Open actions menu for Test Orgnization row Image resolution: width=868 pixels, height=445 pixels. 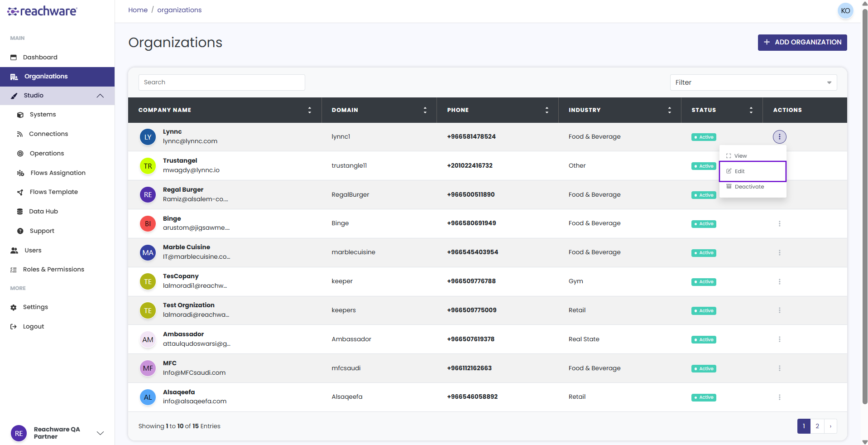(779, 310)
